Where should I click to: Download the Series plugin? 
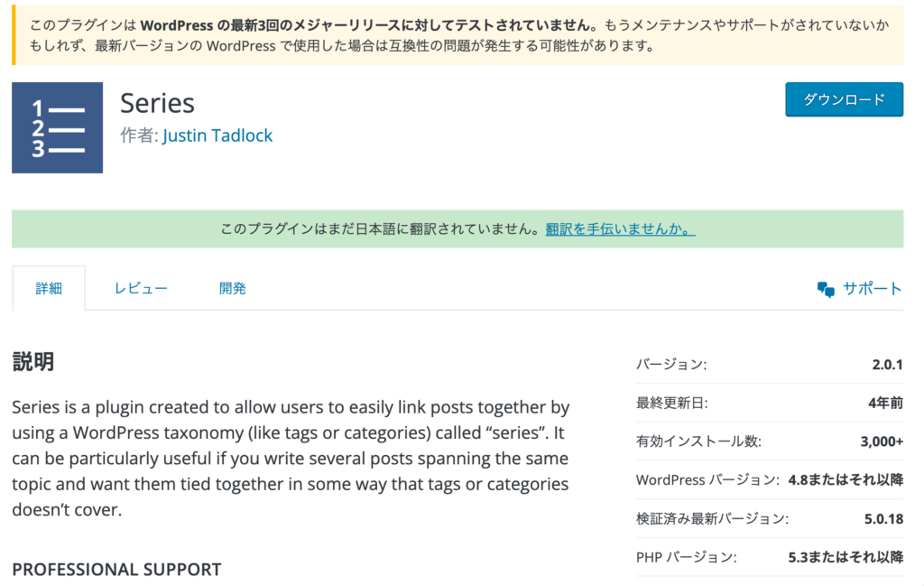844,99
